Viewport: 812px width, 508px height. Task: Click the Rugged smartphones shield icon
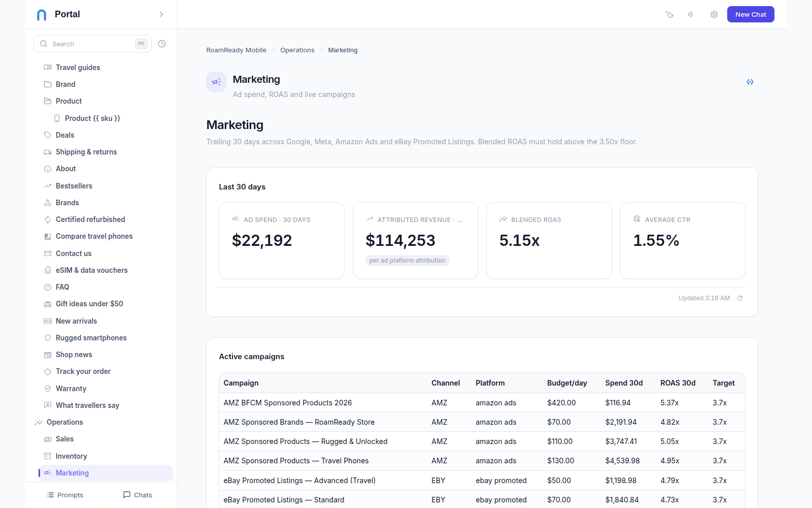48,338
